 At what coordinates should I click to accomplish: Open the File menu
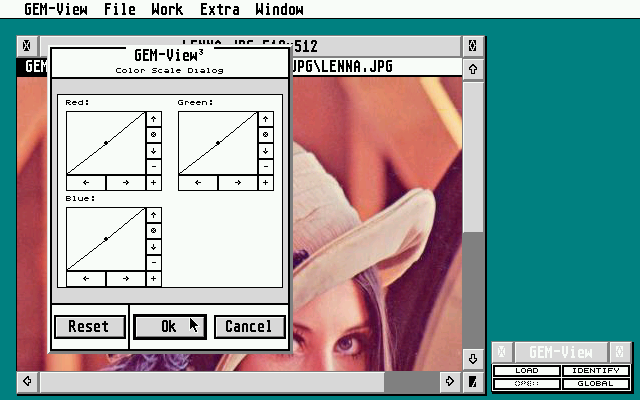pyautogui.click(x=119, y=9)
